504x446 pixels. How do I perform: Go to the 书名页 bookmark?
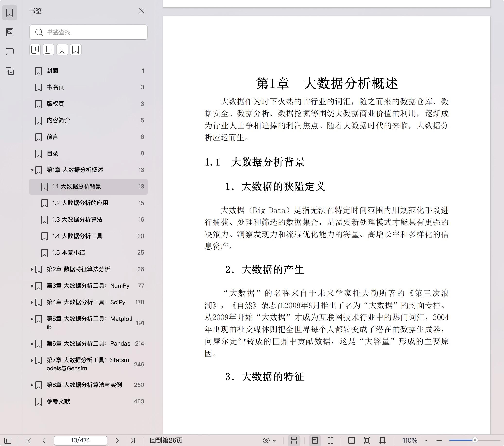88,87
